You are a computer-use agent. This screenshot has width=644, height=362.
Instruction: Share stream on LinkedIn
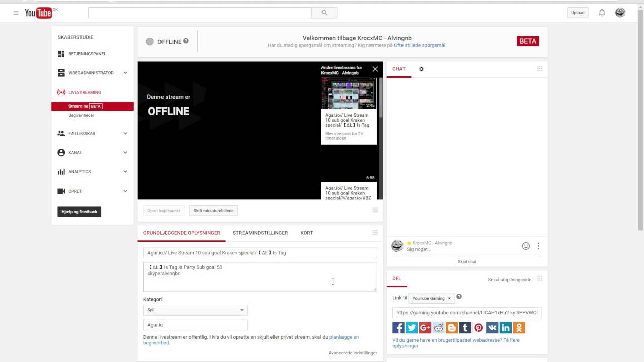point(506,328)
